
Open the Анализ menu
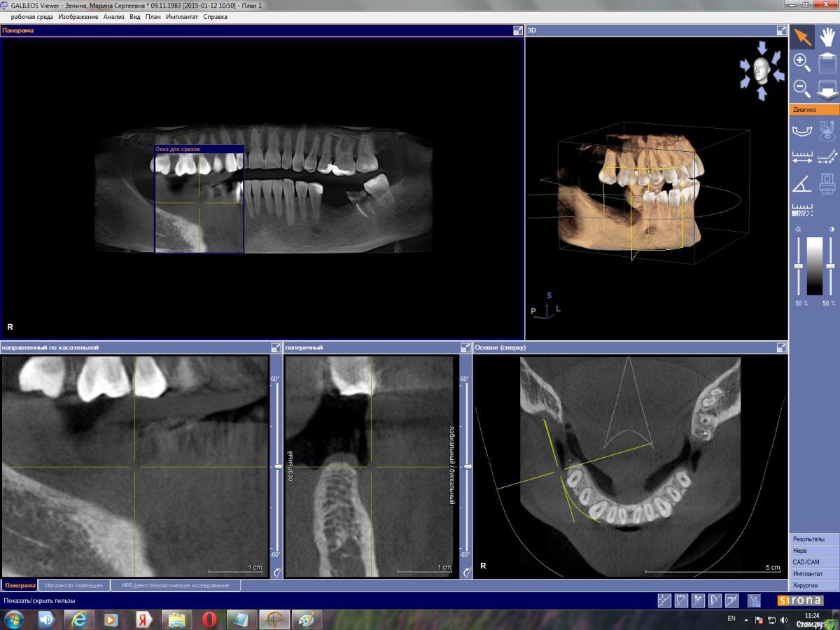pos(113,17)
